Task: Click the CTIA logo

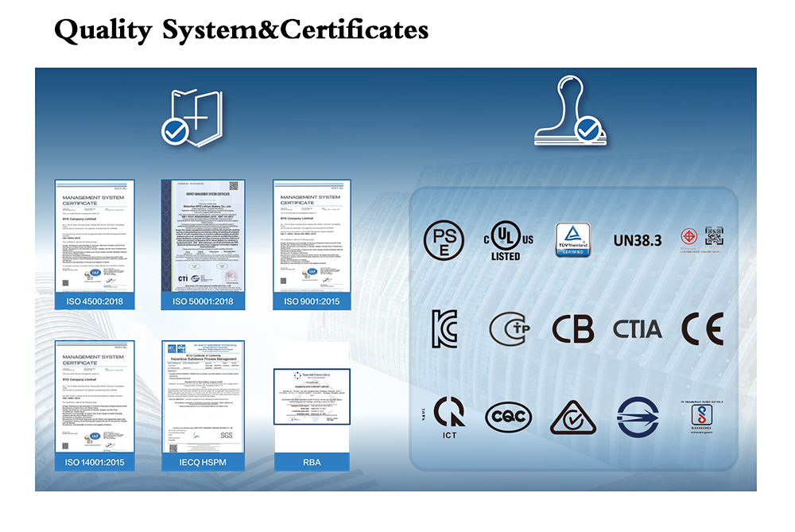Action: [x=638, y=329]
